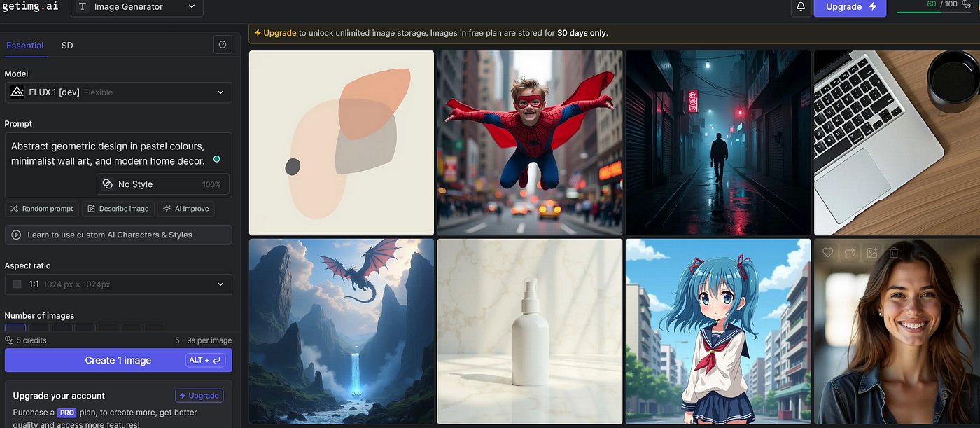Click the Create 1 image button

(118, 360)
